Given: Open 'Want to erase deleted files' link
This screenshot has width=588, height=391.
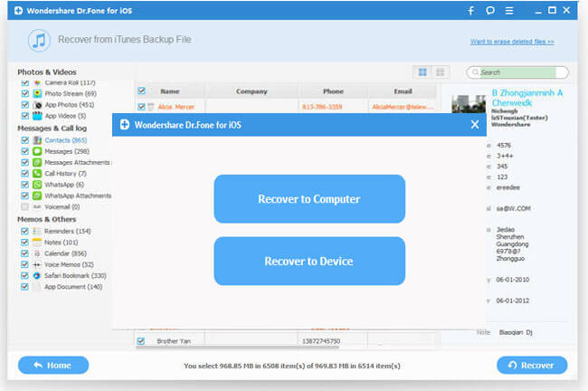Looking at the screenshot, I should click(x=512, y=42).
